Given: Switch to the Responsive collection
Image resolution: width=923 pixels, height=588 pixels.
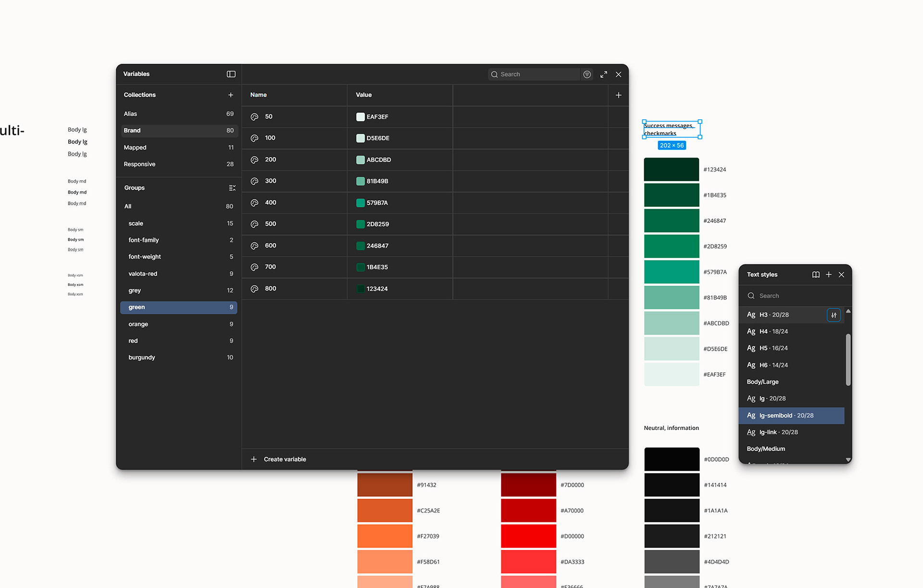Looking at the screenshot, I should click(x=139, y=164).
